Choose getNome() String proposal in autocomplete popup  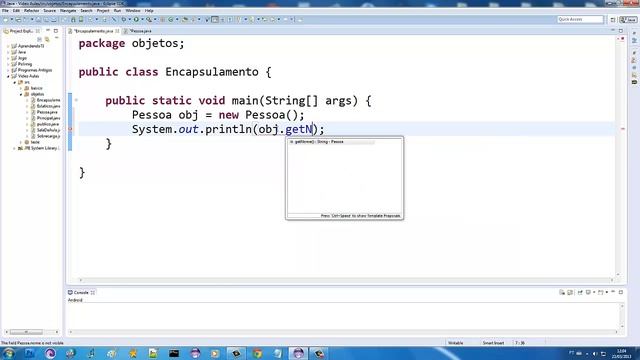coord(331,142)
